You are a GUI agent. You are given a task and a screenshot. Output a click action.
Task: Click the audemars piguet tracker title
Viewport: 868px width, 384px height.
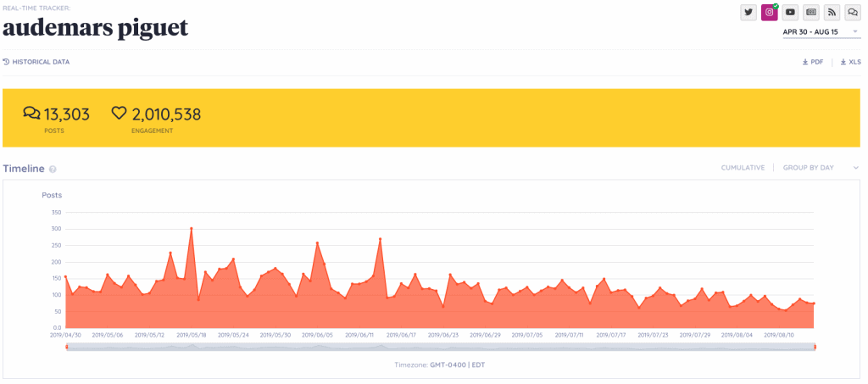[95, 27]
